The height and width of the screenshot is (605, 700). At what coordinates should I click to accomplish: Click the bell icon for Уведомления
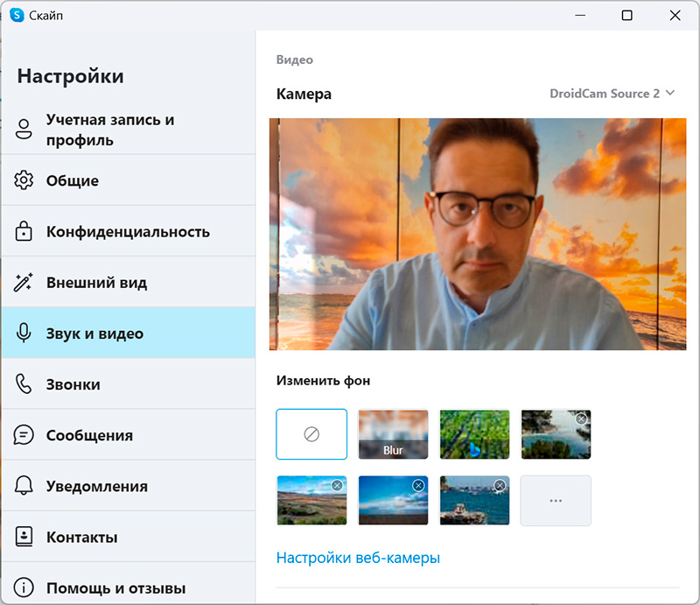click(24, 486)
